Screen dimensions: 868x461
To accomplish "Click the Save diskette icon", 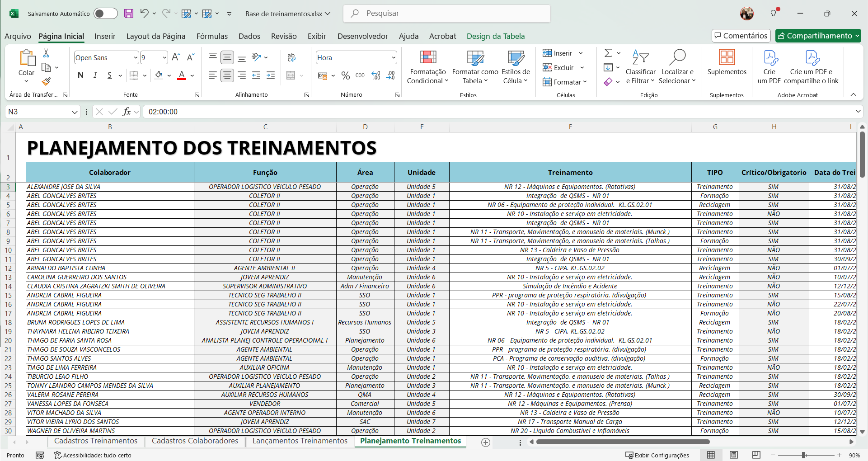I will [129, 14].
